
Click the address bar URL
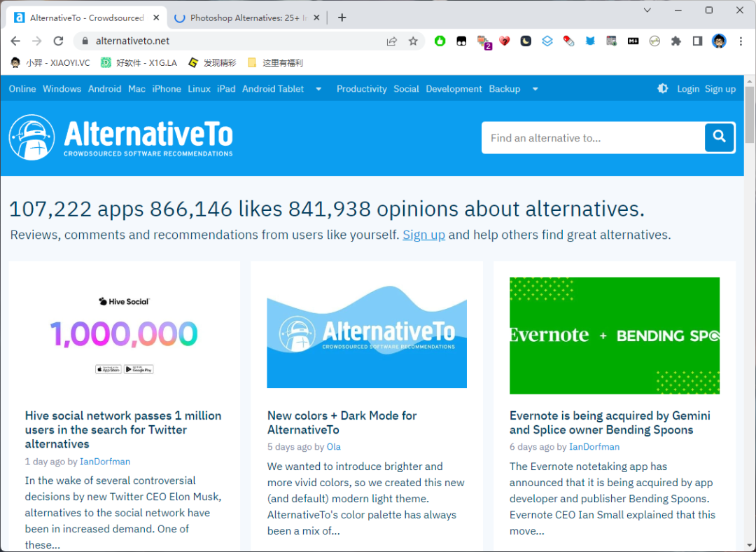[x=132, y=41]
